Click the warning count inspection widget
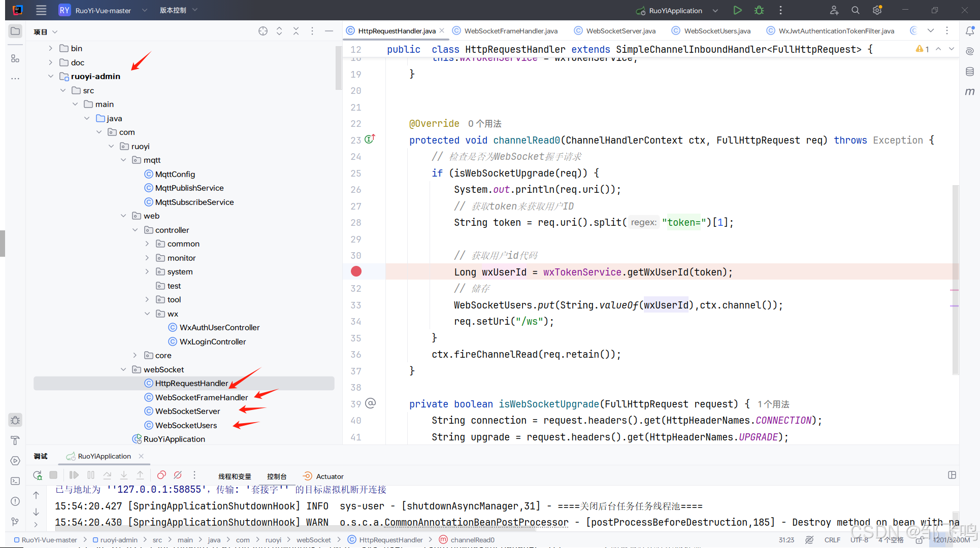The image size is (980, 548). pos(922,49)
